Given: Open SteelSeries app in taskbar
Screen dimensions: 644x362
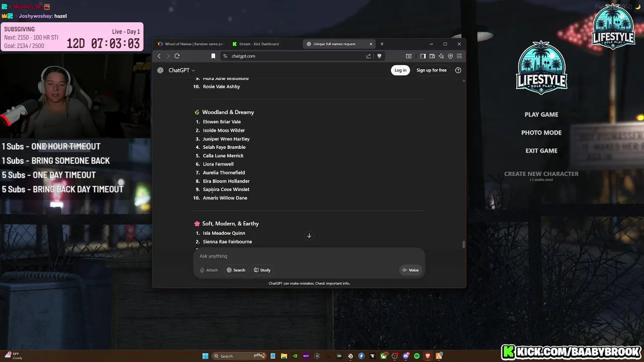Looking at the screenshot, I should coord(351,356).
